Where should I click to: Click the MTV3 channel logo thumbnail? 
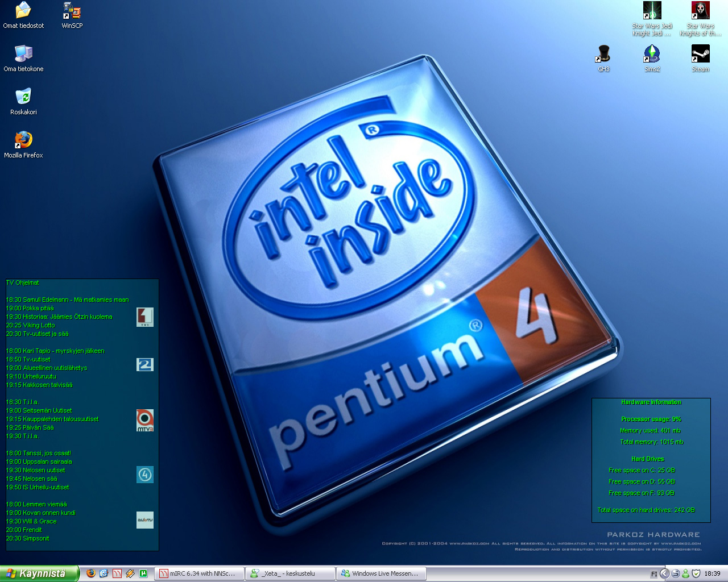tap(145, 420)
